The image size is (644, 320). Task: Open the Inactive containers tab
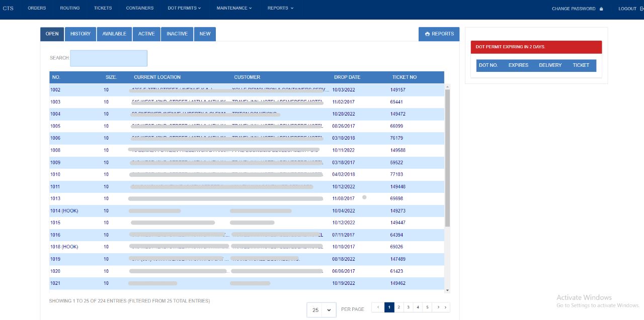pos(177,34)
